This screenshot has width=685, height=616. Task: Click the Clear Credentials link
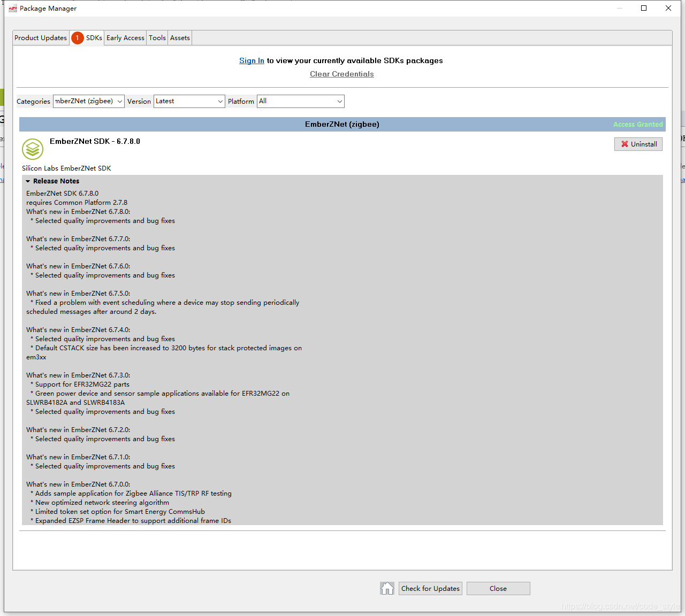coord(342,74)
